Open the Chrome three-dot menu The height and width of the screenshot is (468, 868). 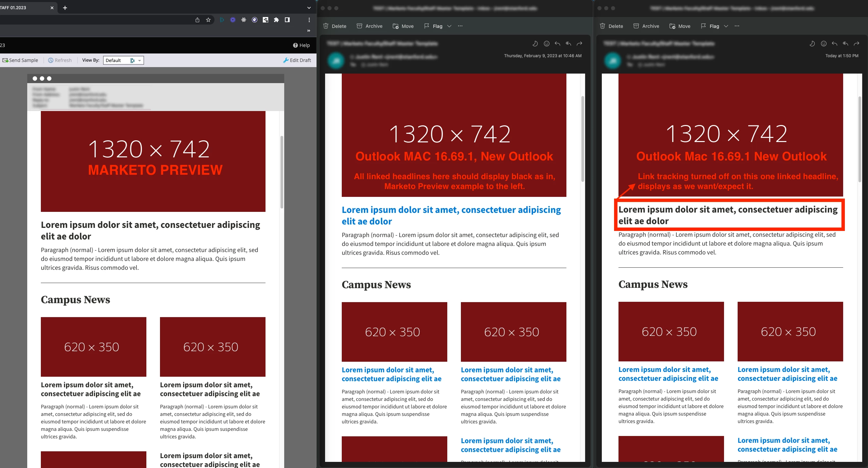click(x=309, y=20)
